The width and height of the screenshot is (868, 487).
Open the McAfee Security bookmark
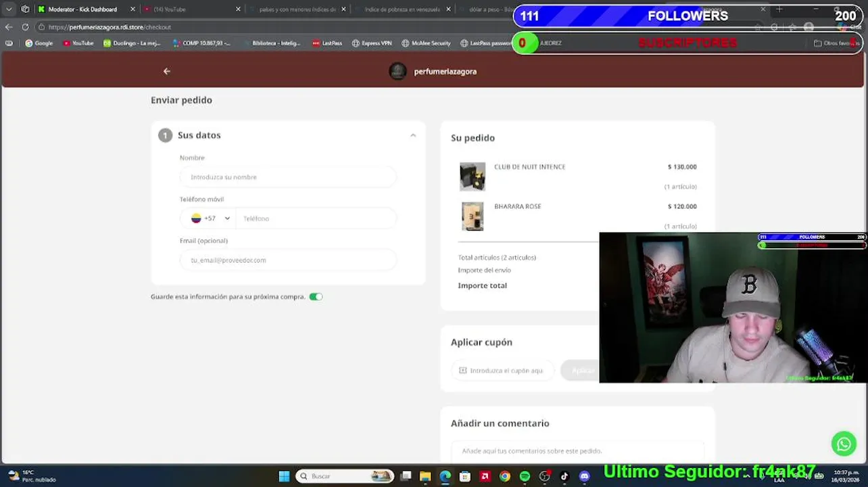point(426,43)
